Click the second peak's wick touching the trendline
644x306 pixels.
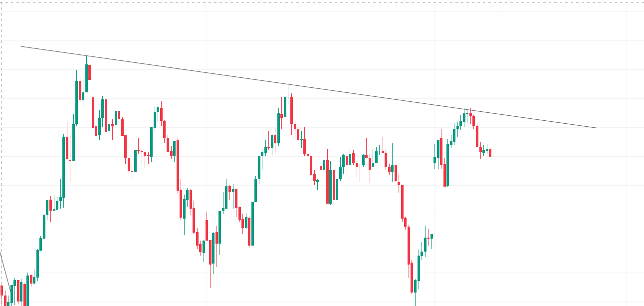click(x=288, y=90)
